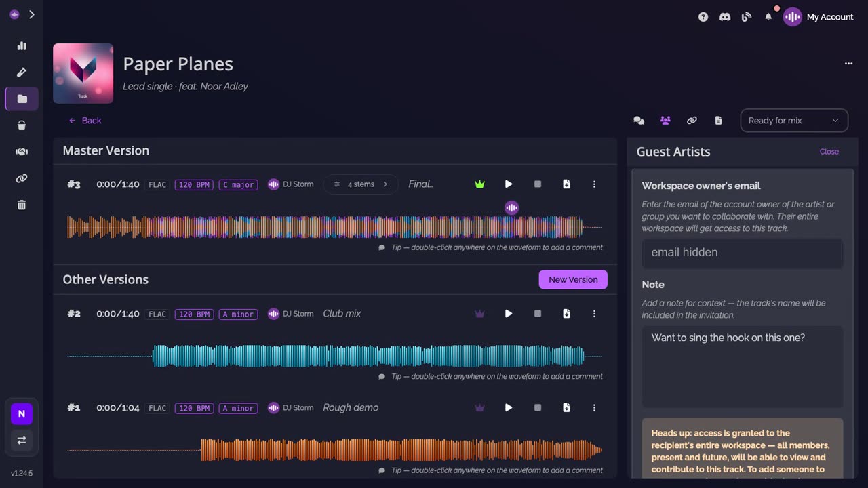Viewport: 868px width, 488px height.
Task: Open the track comments chat icon
Action: 639,121
